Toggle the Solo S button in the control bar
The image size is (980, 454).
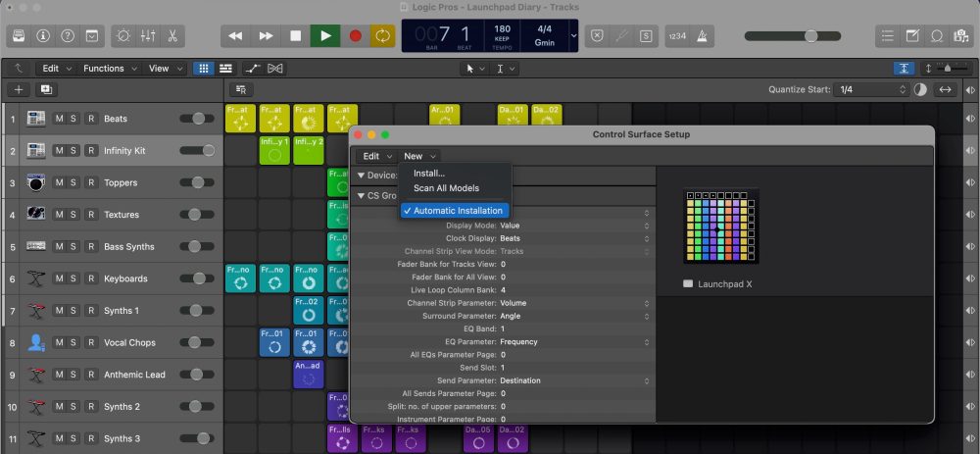646,36
